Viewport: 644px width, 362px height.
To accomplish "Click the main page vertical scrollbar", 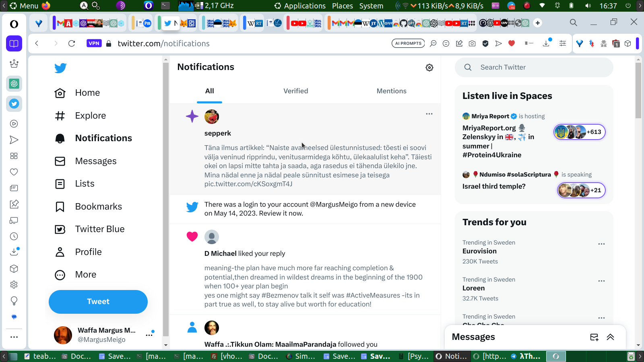I will (638, 91).
